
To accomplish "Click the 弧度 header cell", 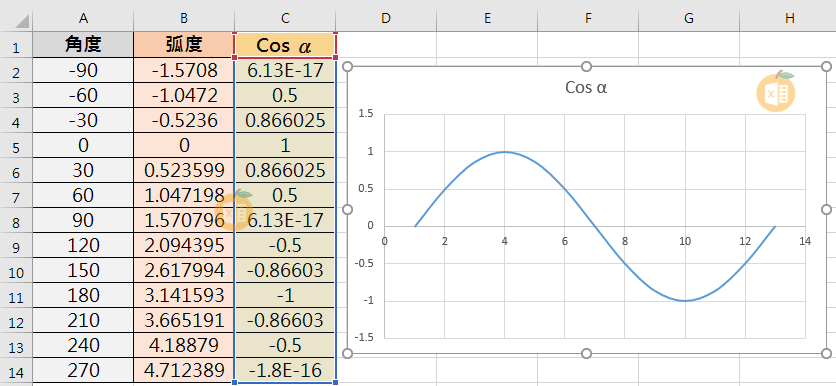I will click(184, 45).
